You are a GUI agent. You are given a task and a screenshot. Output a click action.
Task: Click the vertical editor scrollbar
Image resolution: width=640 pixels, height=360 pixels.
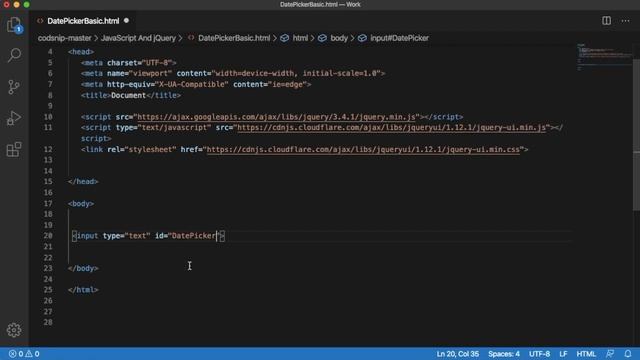636,135
